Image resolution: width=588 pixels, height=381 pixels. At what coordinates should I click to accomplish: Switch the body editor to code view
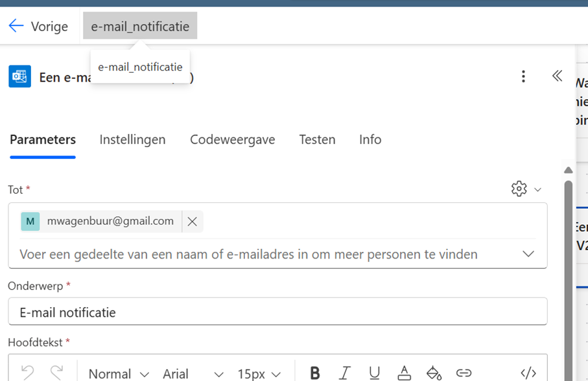pos(529,373)
